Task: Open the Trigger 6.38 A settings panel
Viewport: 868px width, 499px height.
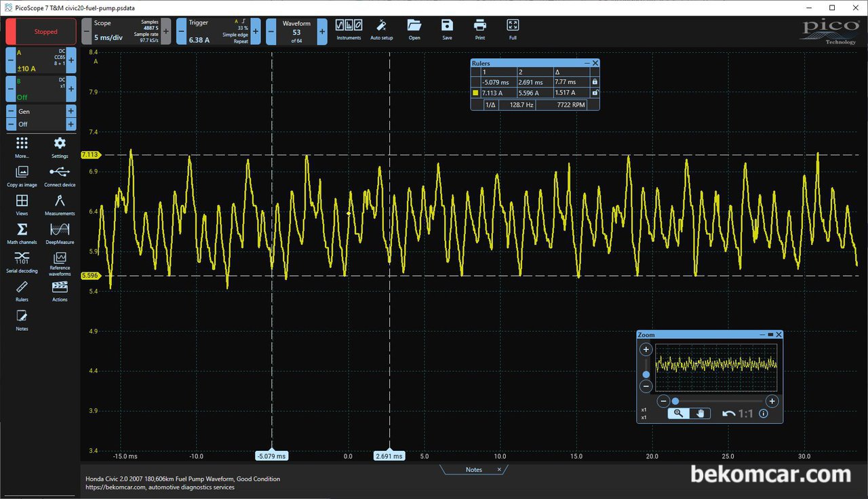Action: (x=218, y=31)
